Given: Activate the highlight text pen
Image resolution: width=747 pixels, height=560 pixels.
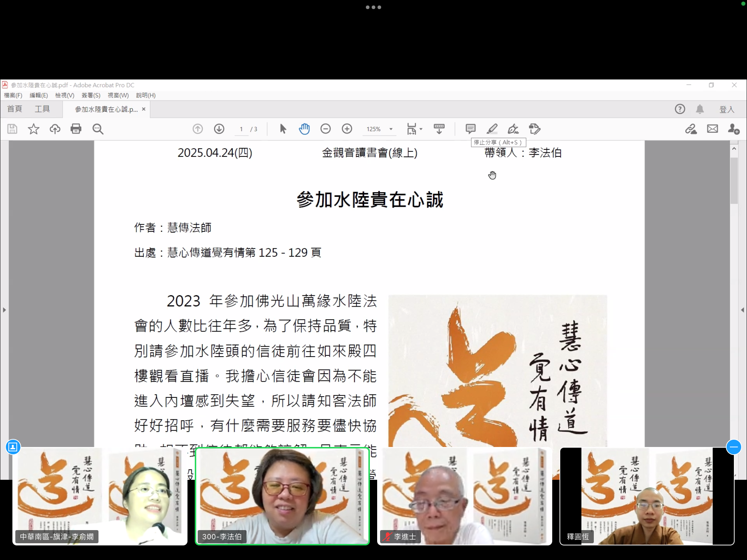Looking at the screenshot, I should (492, 129).
